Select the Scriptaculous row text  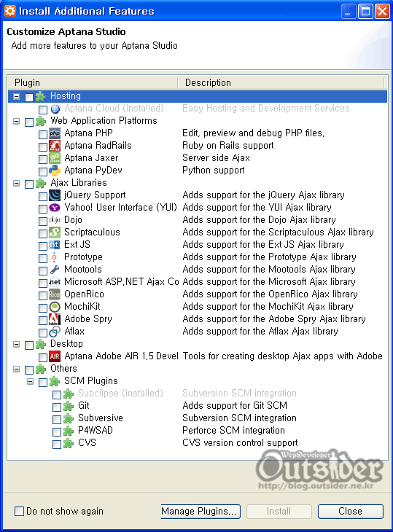(x=92, y=232)
